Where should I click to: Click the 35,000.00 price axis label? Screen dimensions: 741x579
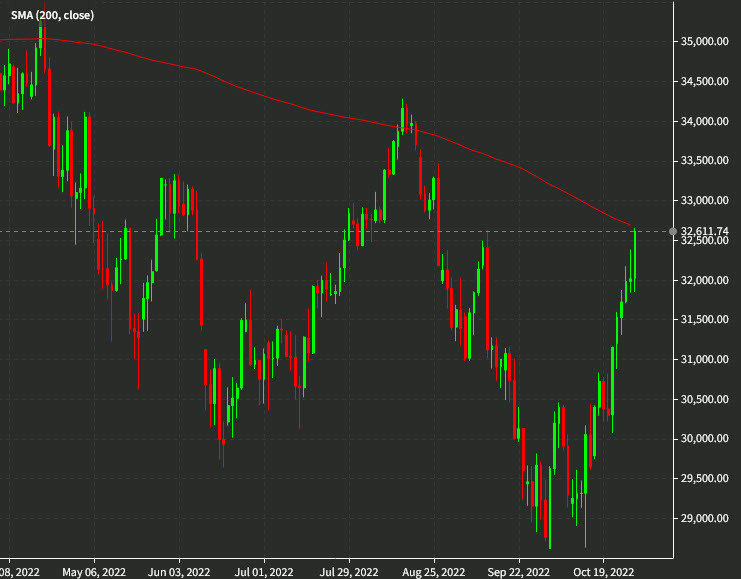[x=704, y=42]
